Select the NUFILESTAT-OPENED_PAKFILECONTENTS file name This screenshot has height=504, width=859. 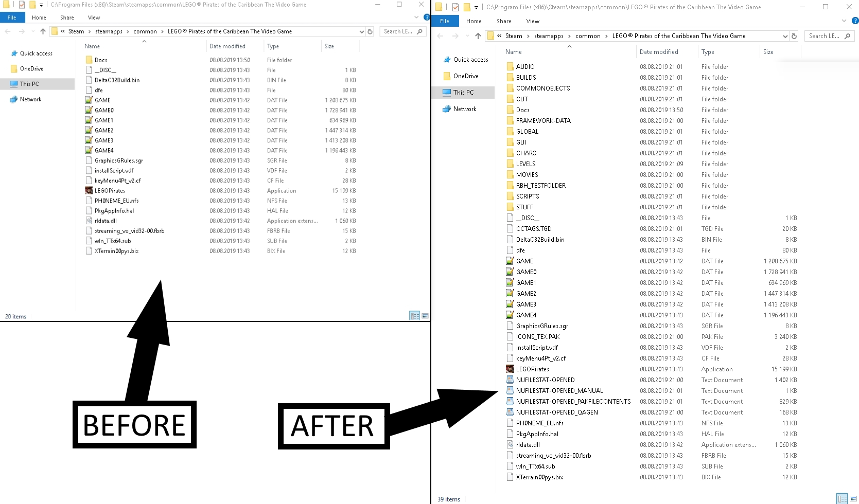click(x=573, y=401)
